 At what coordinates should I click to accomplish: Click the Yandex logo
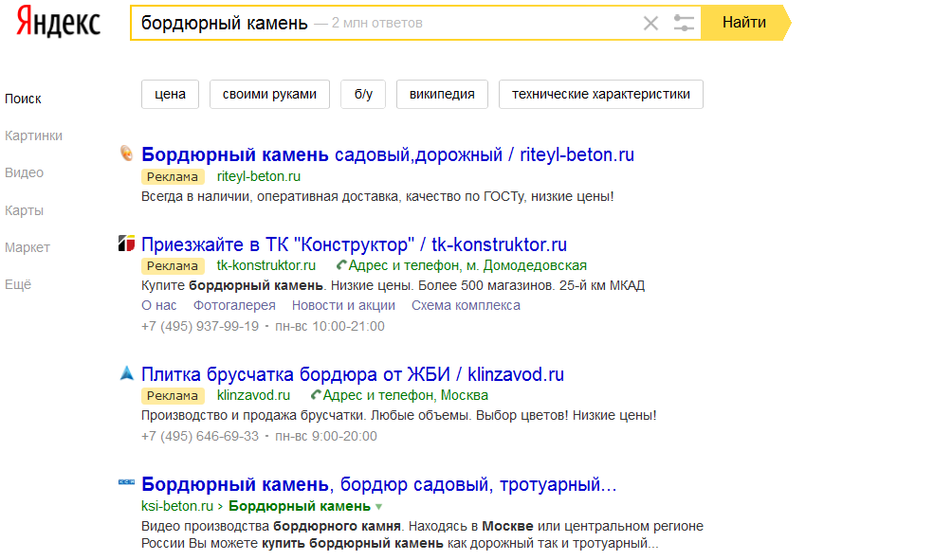pos(59,23)
